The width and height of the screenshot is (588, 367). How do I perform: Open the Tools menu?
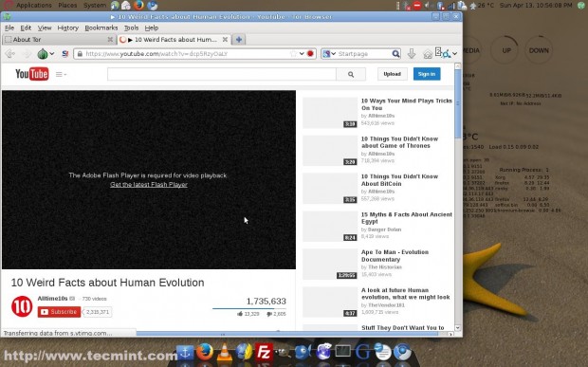(x=131, y=28)
